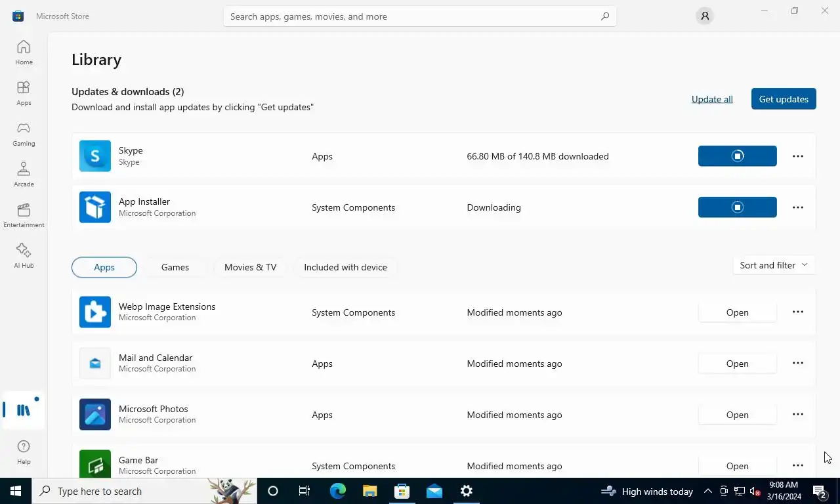Open the Windows Start menu

tap(16, 491)
